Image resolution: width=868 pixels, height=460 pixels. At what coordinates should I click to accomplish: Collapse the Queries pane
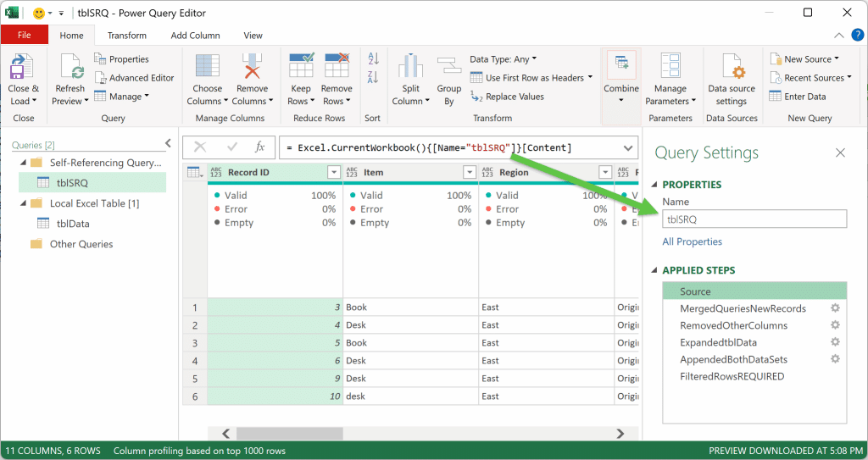point(169,144)
